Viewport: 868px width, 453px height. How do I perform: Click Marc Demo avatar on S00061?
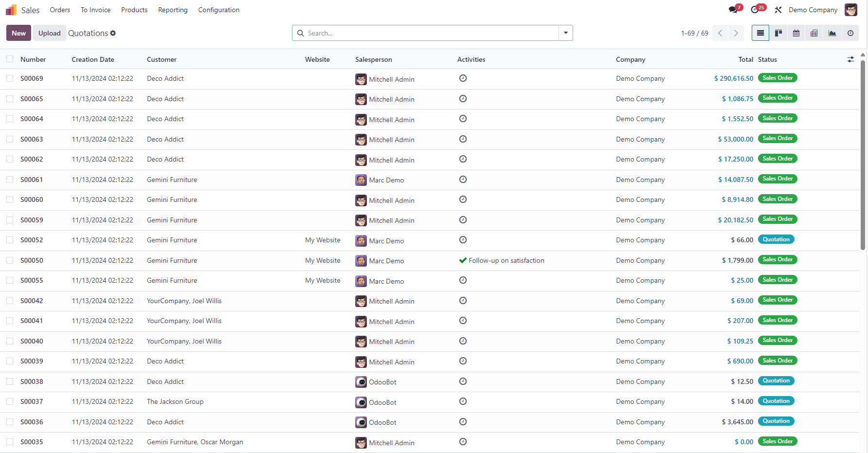pos(361,180)
